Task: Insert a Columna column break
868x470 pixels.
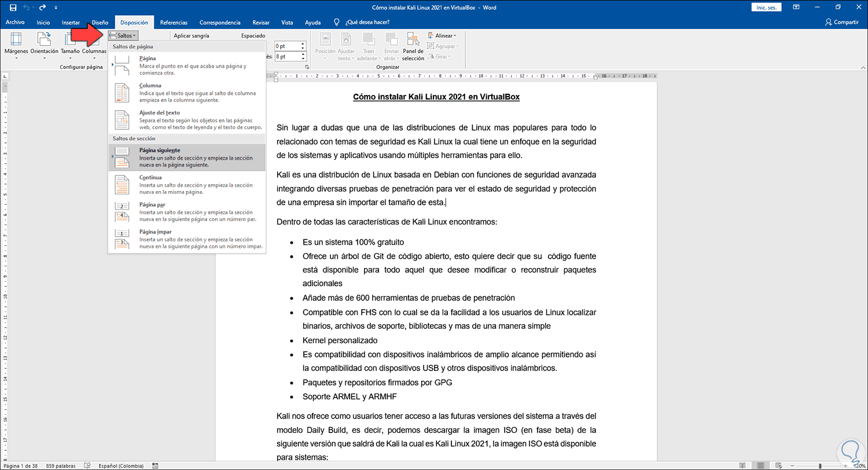Action: (186, 93)
